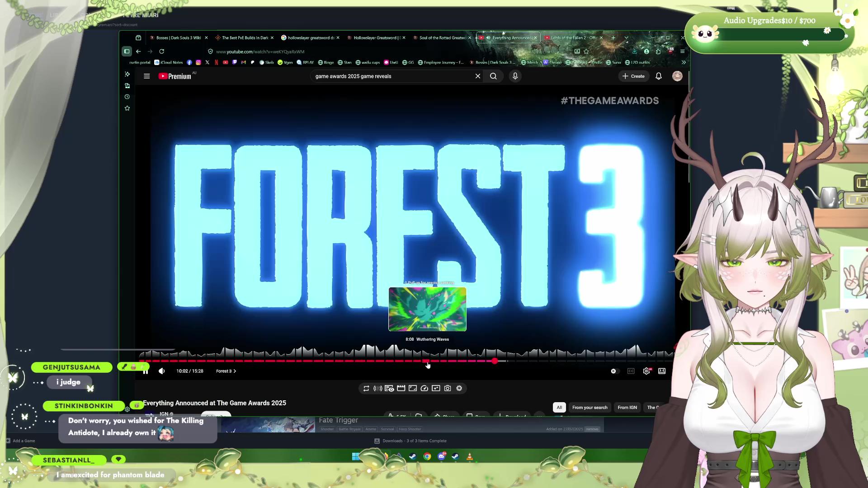Toggle the loop video button
Screen dimensions: 868x488
tap(366, 388)
